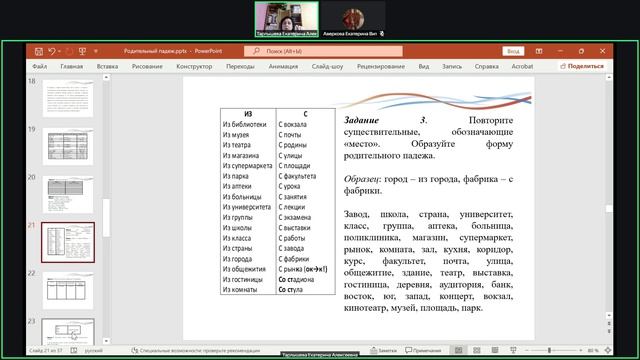Toggle the Примечания comments pane
Image resolution: width=640 pixels, height=360 pixels.
[423, 350]
